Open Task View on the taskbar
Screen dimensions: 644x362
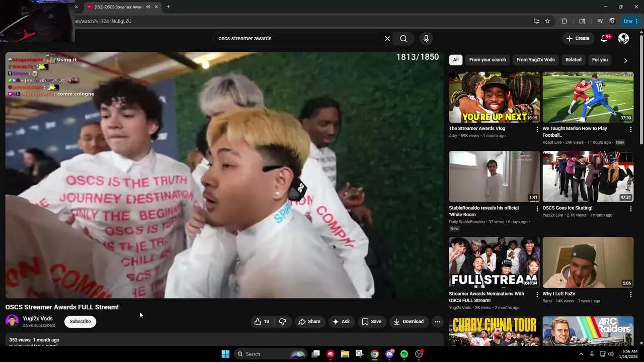(x=315, y=354)
